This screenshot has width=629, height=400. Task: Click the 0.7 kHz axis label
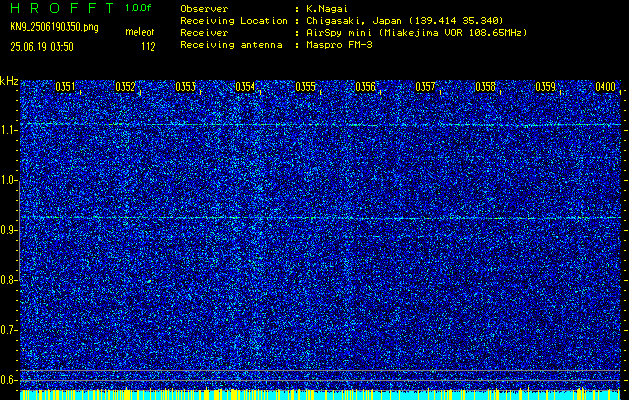7,330
